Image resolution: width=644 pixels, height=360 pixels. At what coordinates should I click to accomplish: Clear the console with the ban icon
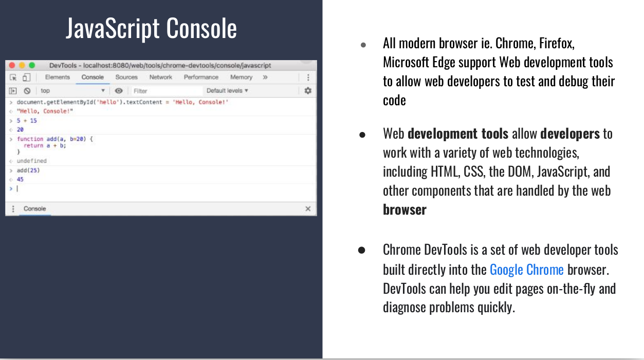(x=27, y=91)
